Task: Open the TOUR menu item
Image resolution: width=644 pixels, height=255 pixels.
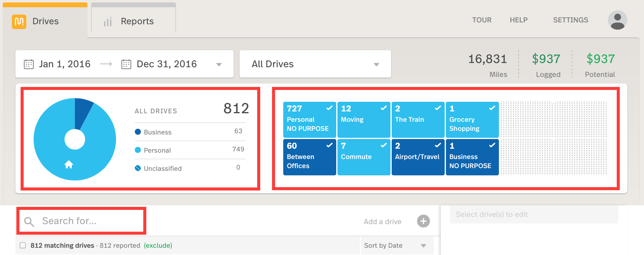Action: click(482, 20)
